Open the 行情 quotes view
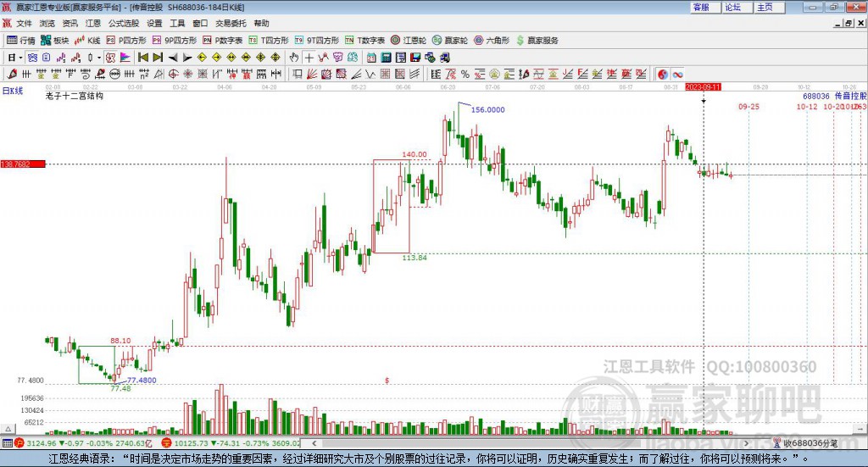 click(21, 41)
